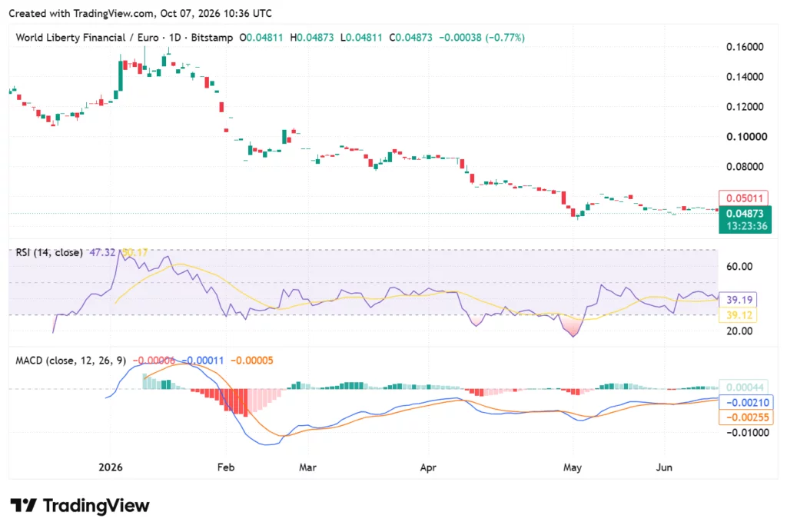Click the 0.14000 price axis tick
Image resolution: width=787 pixels, height=532 pixels.
coord(745,77)
